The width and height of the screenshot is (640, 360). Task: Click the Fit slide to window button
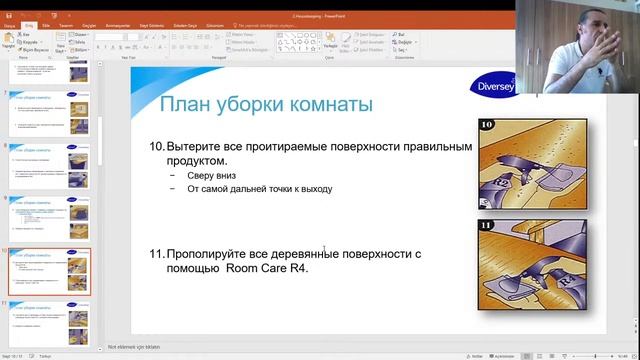coord(633,356)
